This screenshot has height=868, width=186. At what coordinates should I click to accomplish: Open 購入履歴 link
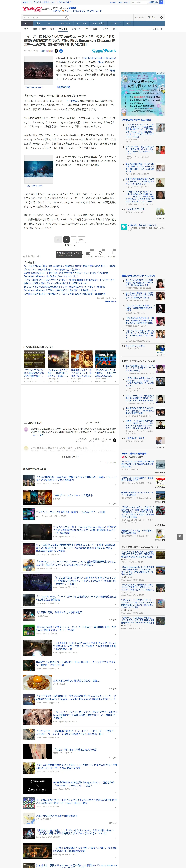pos(152,17)
